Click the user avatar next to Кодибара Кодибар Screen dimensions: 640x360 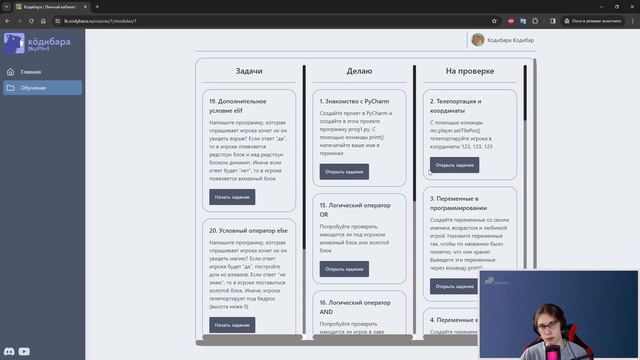pos(478,40)
